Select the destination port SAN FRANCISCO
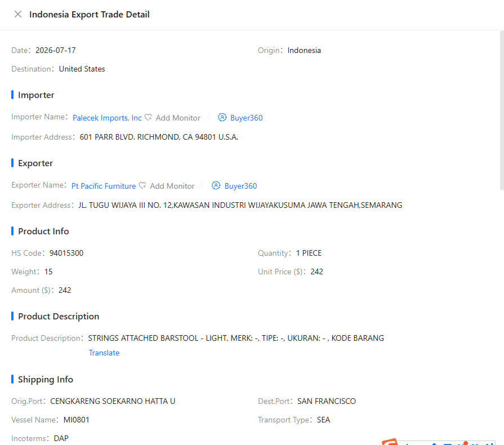The height and width of the screenshot is (445, 504). click(326, 401)
